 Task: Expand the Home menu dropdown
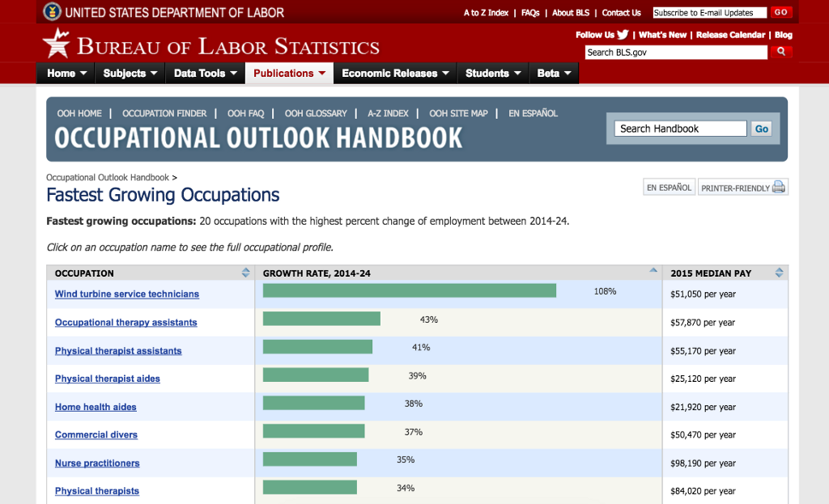[x=66, y=74]
